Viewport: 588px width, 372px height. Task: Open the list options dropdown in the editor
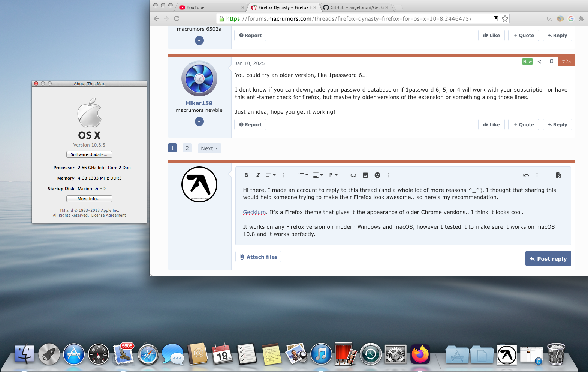(303, 175)
